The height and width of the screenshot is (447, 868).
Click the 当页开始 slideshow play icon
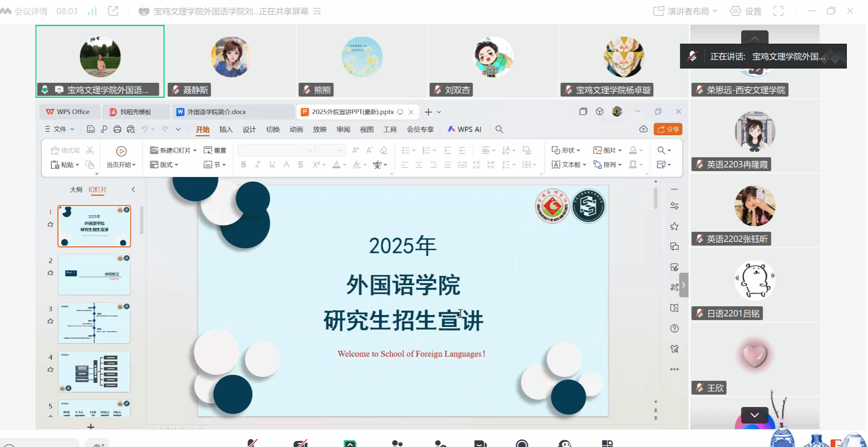coord(121,151)
